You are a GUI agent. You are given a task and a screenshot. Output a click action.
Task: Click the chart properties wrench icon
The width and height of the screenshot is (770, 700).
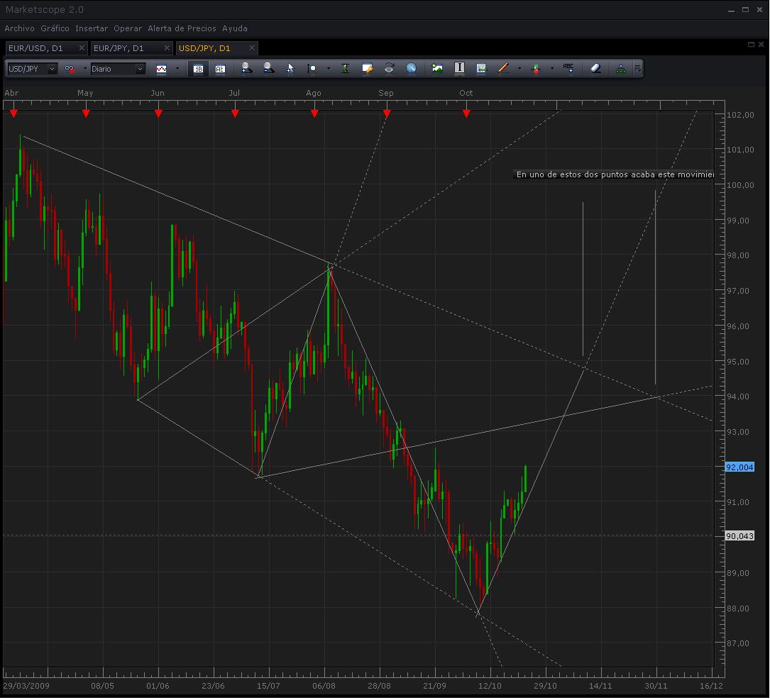coord(368,69)
